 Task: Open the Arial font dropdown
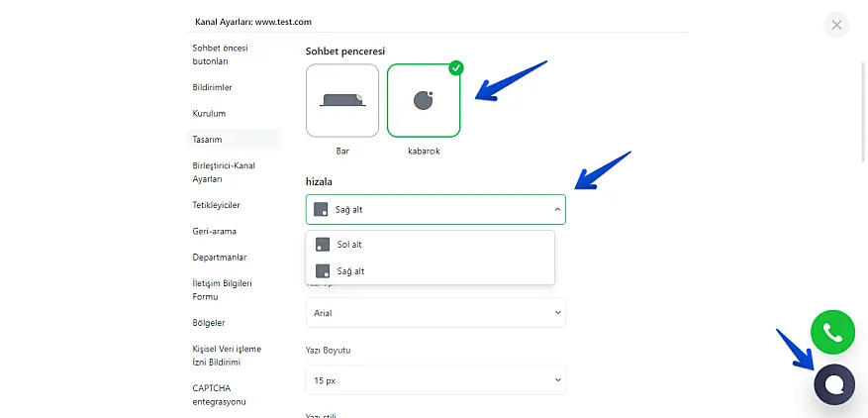435,313
